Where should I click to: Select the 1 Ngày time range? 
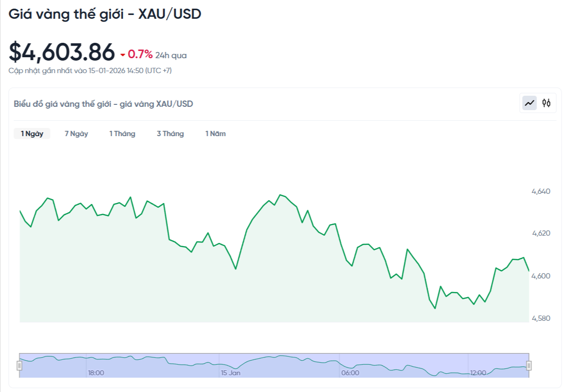[32, 134]
